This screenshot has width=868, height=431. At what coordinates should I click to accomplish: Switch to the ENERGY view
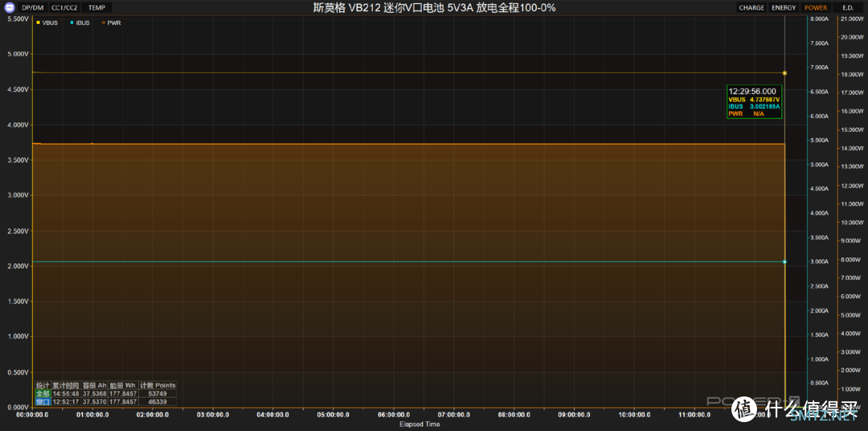click(x=784, y=8)
